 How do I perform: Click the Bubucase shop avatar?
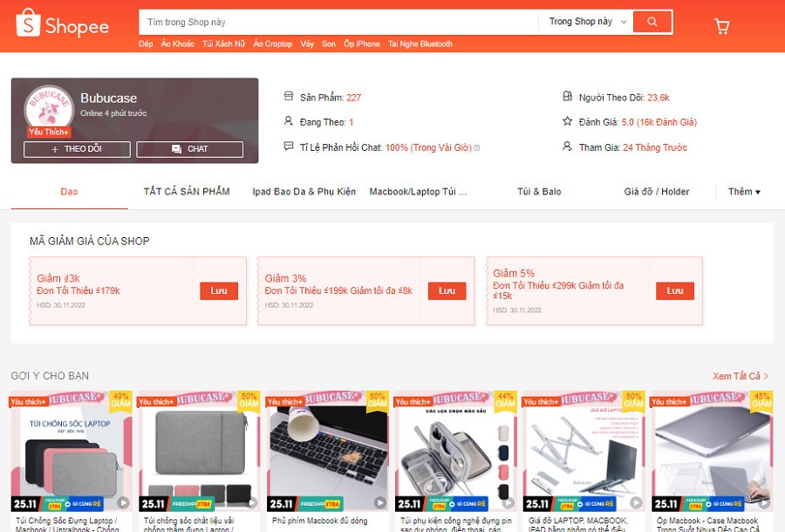click(x=49, y=107)
